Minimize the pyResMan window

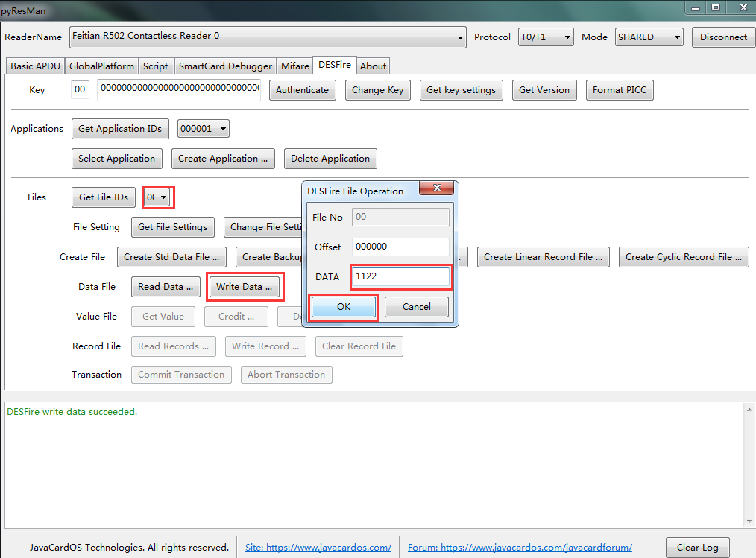[x=696, y=7]
